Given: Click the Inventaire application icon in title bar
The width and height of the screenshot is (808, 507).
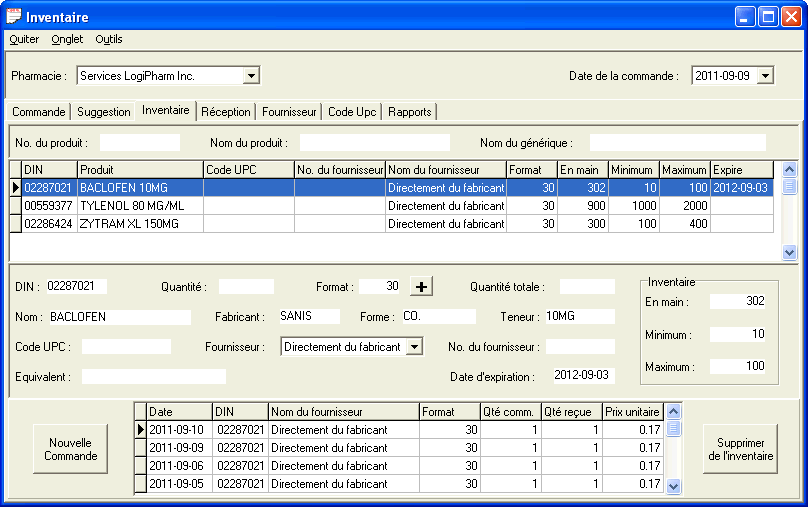Looking at the screenshot, I should [x=14, y=16].
